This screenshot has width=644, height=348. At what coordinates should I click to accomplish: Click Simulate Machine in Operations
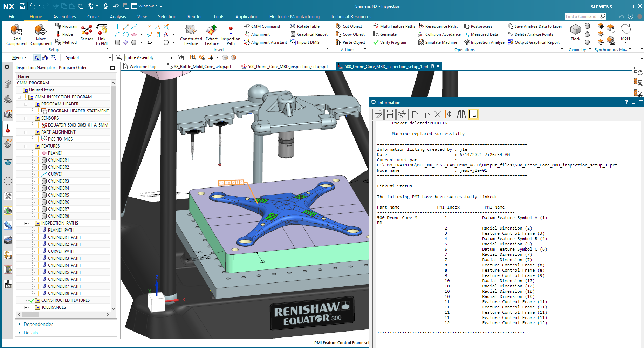(x=438, y=42)
